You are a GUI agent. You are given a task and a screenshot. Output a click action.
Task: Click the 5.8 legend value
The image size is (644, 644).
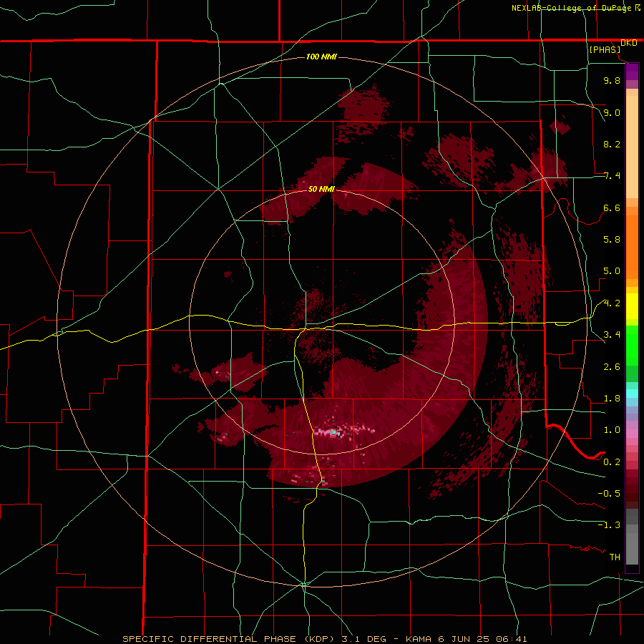[x=612, y=240]
